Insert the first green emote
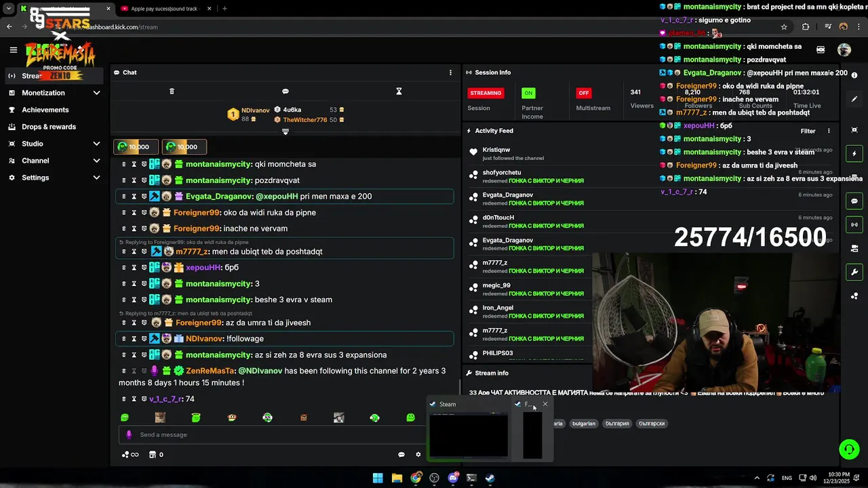This screenshot has height=488, width=868. [125, 418]
